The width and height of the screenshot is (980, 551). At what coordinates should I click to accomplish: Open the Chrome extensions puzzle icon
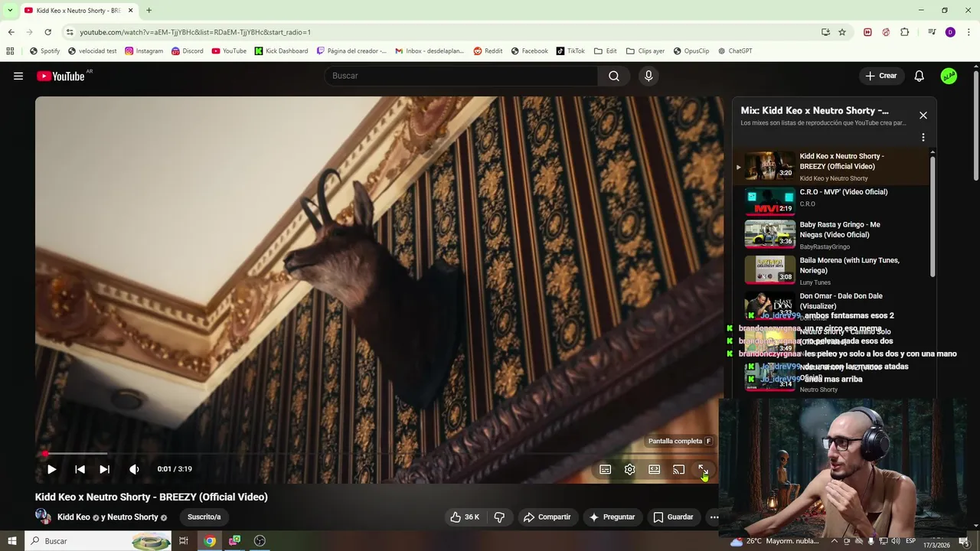(904, 32)
